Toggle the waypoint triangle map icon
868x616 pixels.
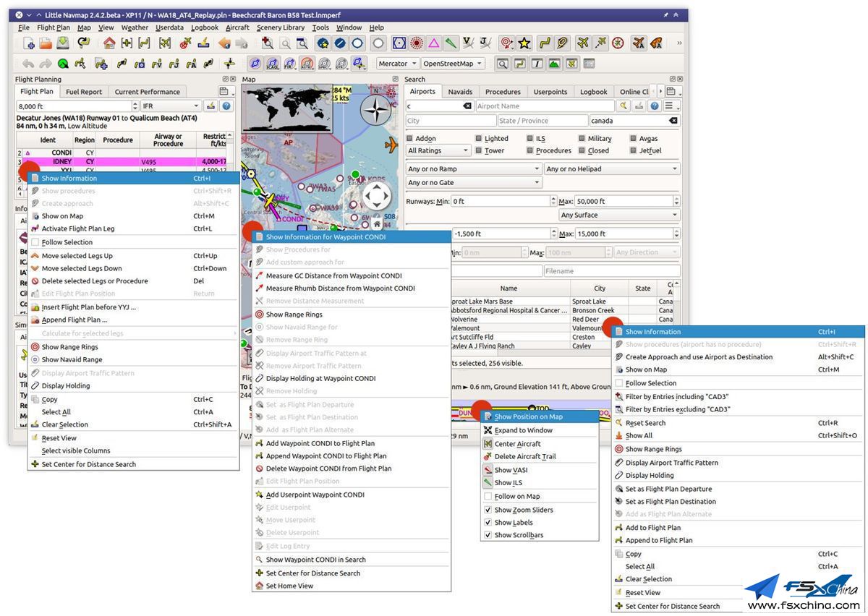click(433, 43)
